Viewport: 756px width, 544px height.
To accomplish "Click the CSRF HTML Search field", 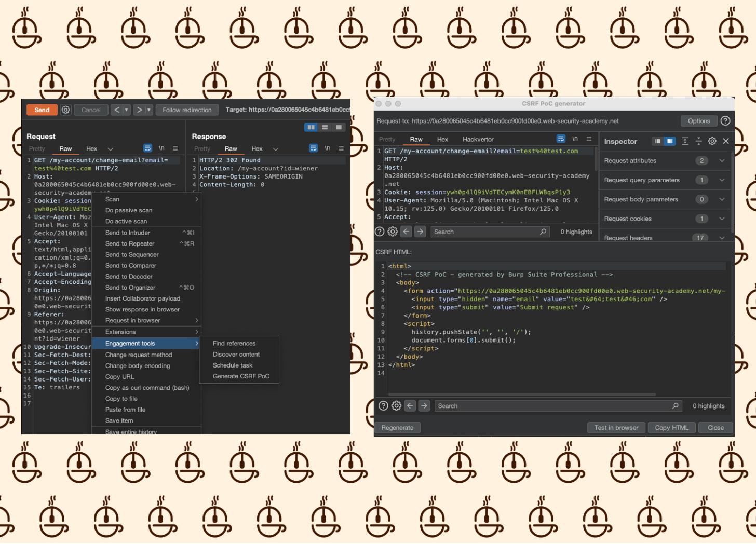I will pos(558,406).
